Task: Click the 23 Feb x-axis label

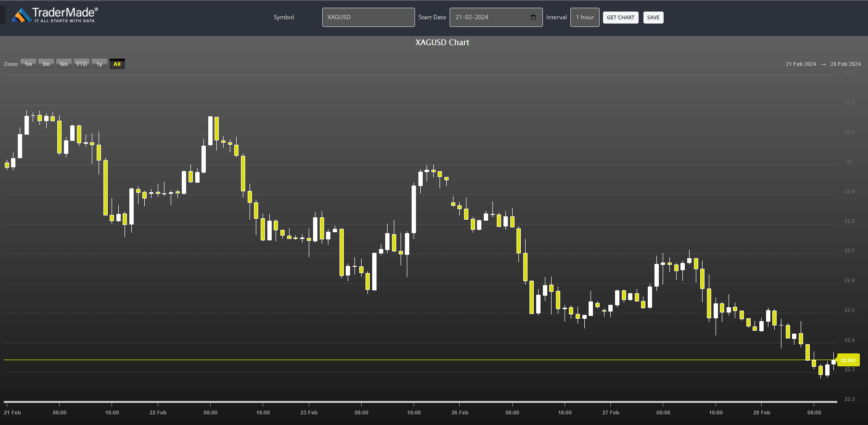Action: tap(309, 412)
